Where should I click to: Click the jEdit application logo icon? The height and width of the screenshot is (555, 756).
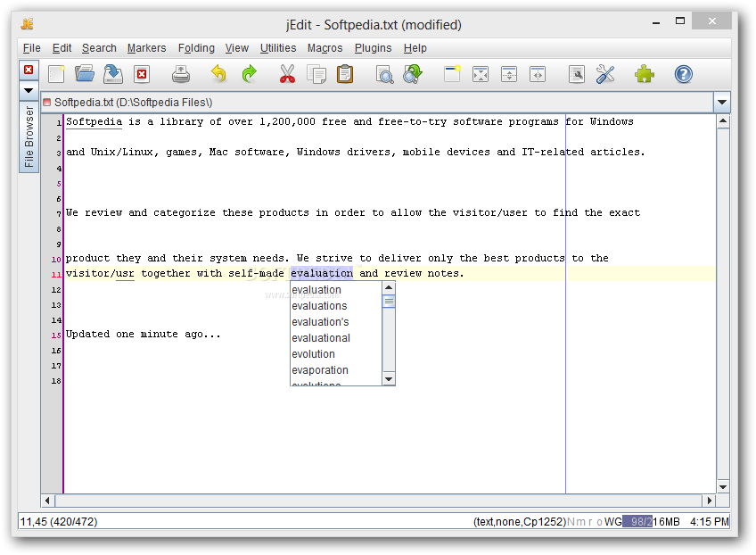[x=28, y=24]
